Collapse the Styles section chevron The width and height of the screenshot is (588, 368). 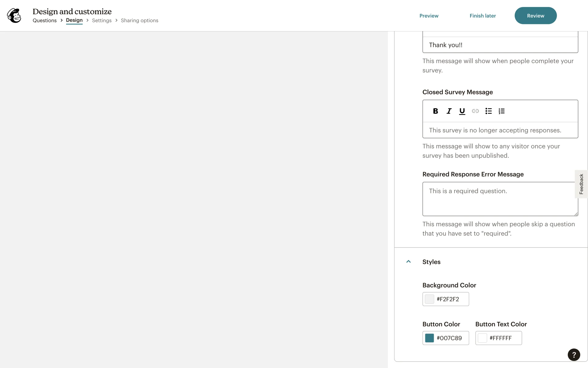[408, 262]
